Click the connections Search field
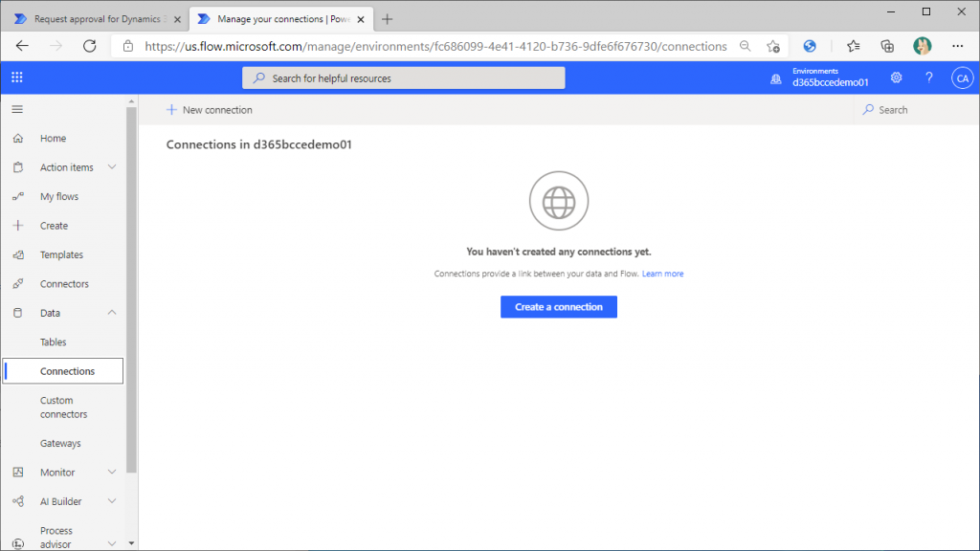Image resolution: width=980 pixels, height=551 pixels. [x=916, y=110]
